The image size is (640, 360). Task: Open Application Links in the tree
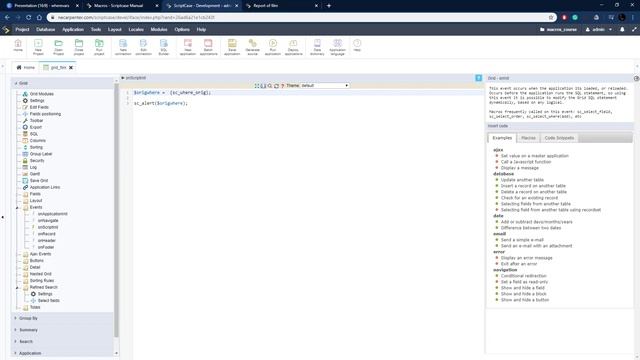point(44,187)
